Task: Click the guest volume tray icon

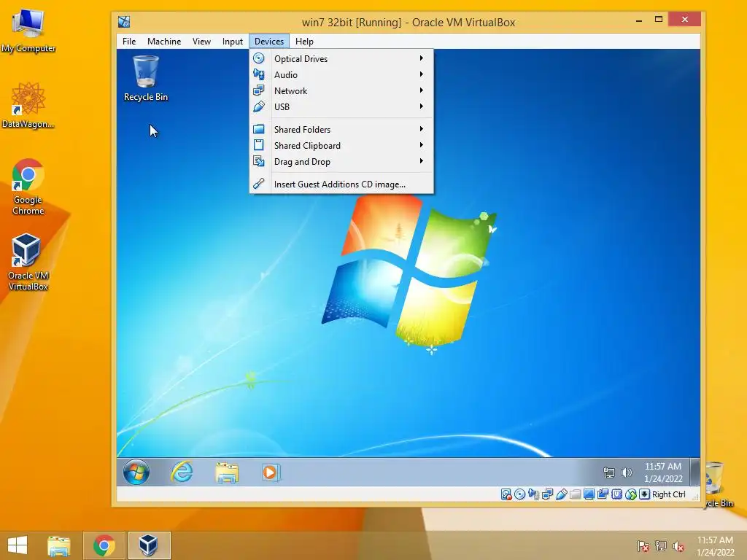Action: (627, 472)
